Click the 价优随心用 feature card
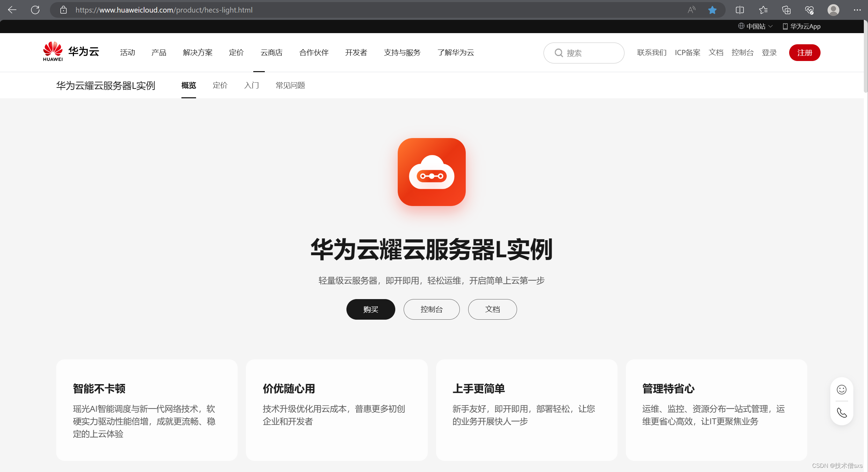The width and height of the screenshot is (868, 472). 337,410
